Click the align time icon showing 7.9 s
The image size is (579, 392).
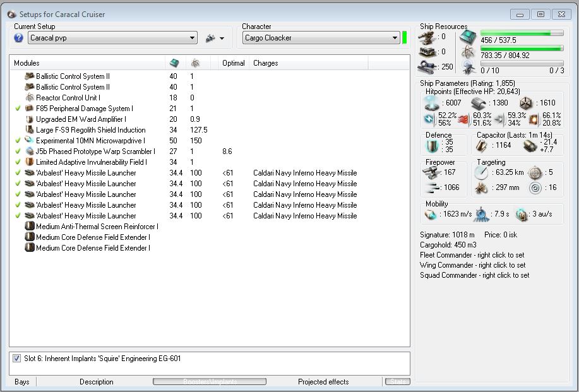(x=481, y=215)
